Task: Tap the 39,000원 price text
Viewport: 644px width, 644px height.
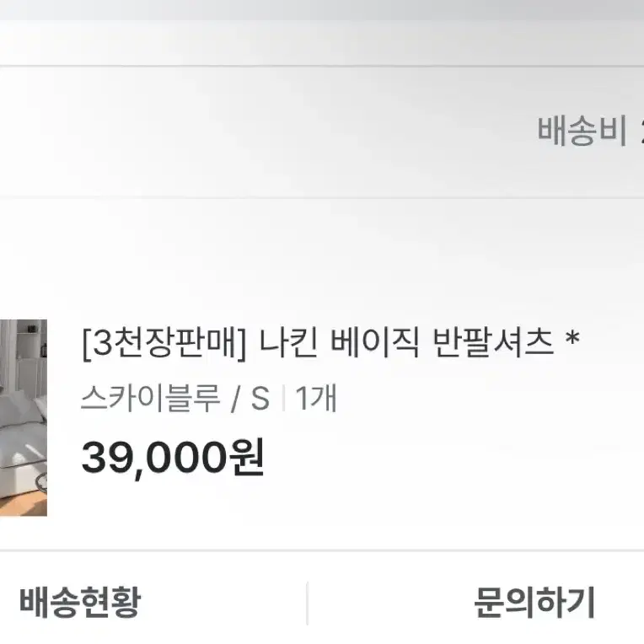Action: 173,458
